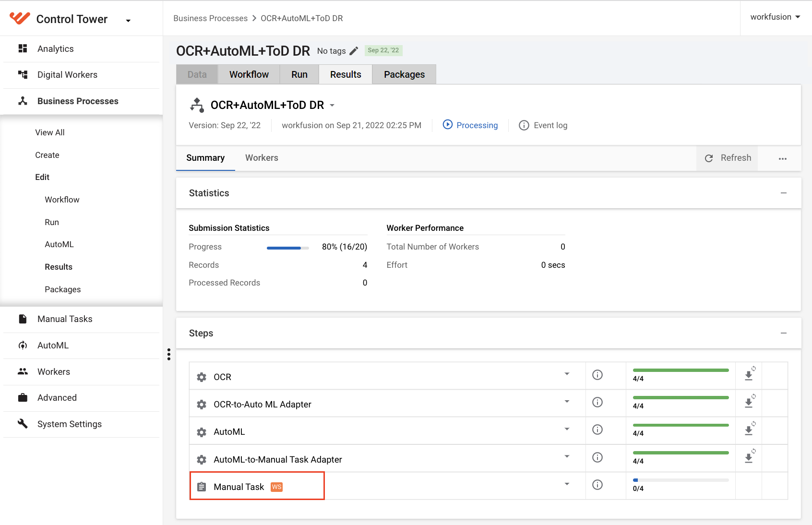This screenshot has width=812, height=525.
Task: Open the Create business process link
Action: [x=47, y=155]
